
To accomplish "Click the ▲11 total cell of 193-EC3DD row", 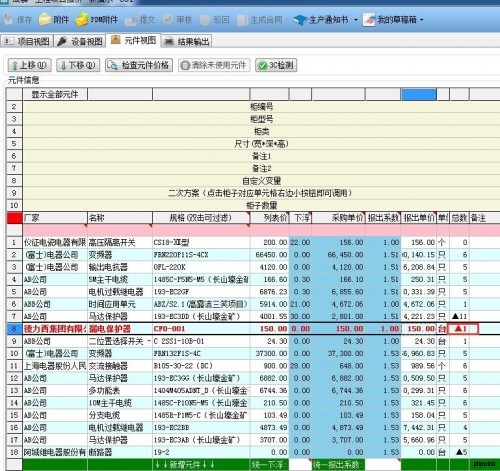I will [x=459, y=316].
